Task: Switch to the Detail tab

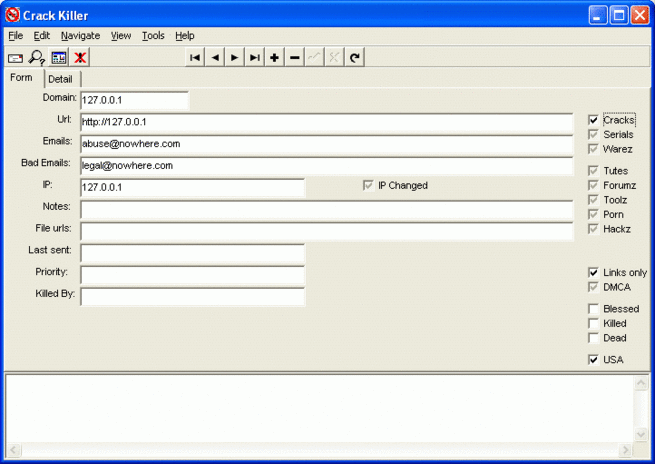Action: coord(60,79)
